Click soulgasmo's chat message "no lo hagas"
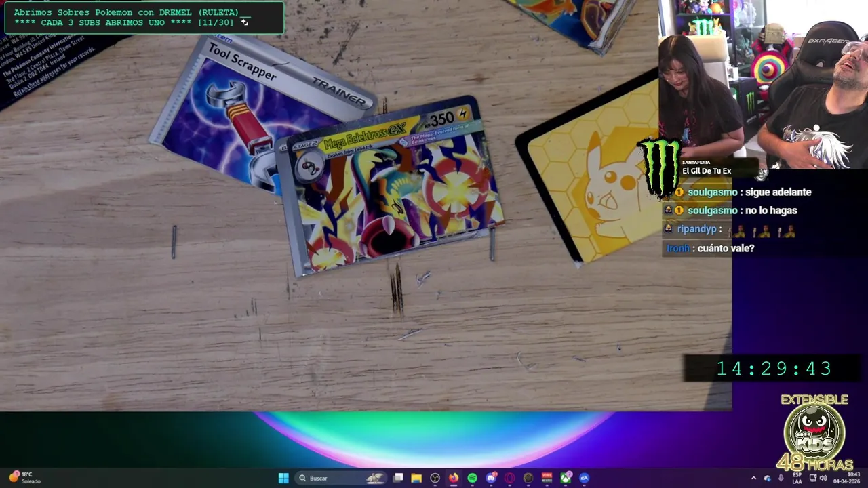 [770, 210]
